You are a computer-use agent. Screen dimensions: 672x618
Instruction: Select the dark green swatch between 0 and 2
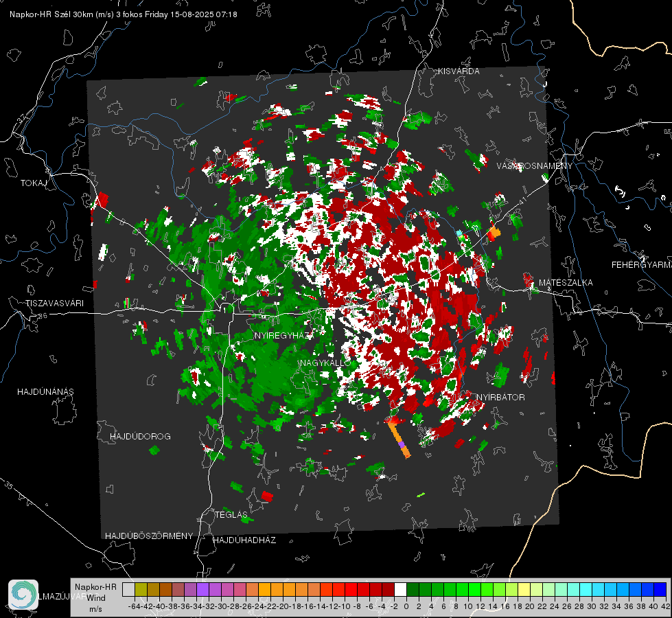pyautogui.click(x=413, y=590)
